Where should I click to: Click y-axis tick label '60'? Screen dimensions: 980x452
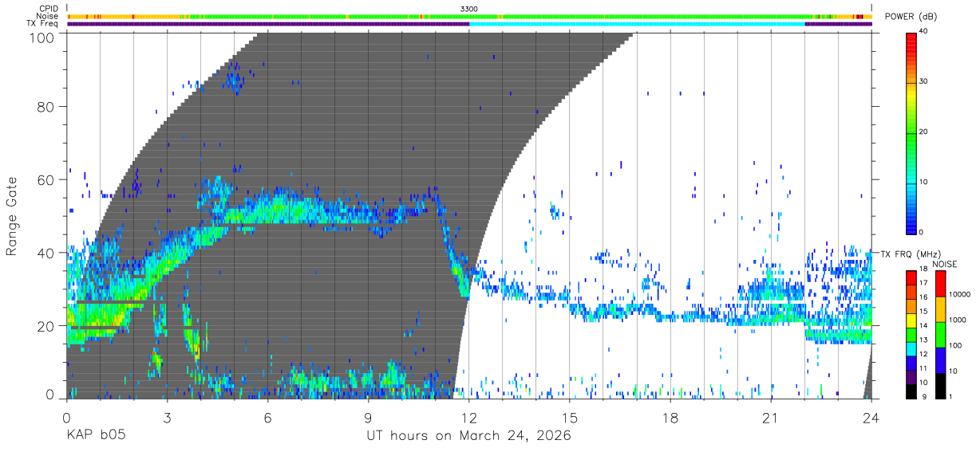point(47,179)
